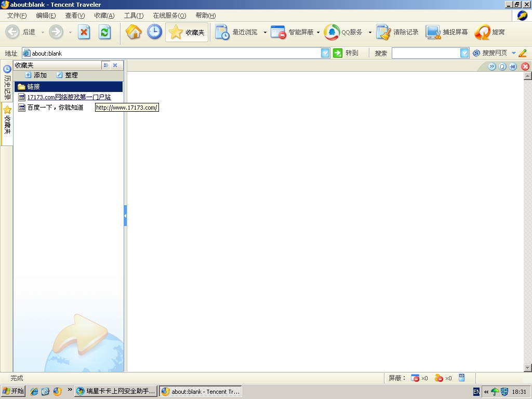Click the address bar containing about:blank
Viewport: 532px width, 399px height.
coord(171,54)
